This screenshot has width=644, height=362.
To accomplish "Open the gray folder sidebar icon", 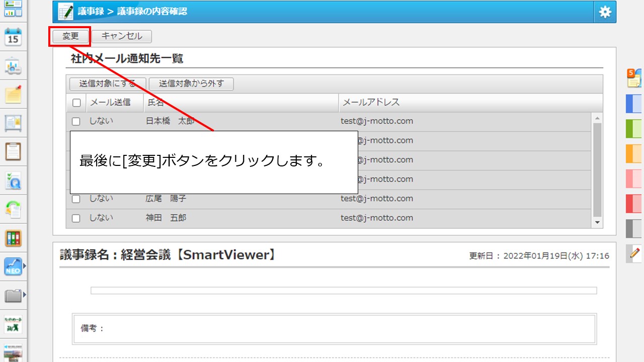I will 13,296.
